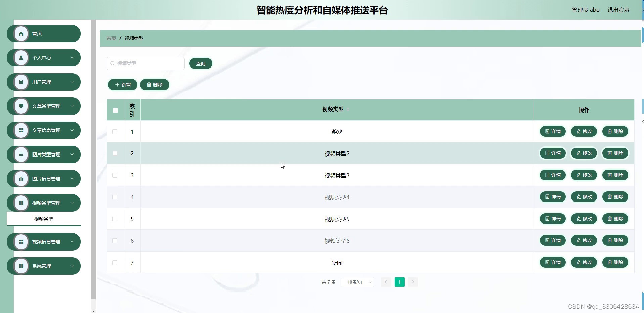Click the 新增 add button

click(123, 85)
